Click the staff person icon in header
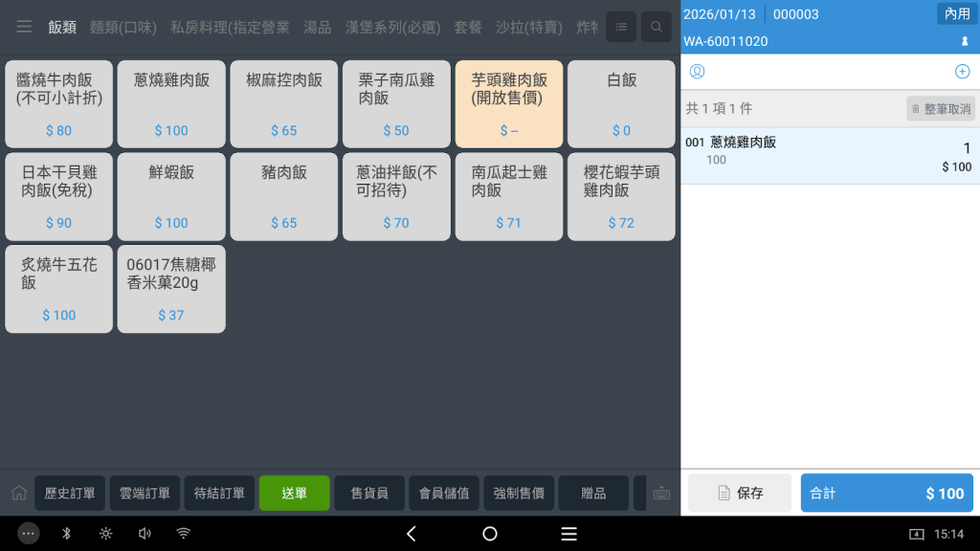The image size is (980, 551). [964, 42]
